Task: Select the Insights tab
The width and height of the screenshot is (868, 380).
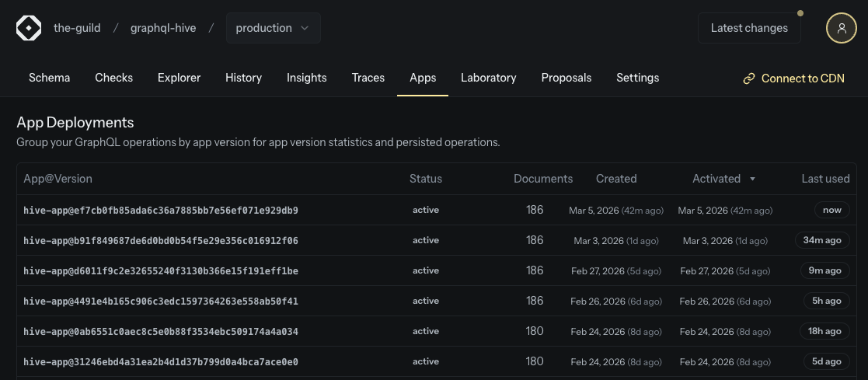Action: click(306, 78)
